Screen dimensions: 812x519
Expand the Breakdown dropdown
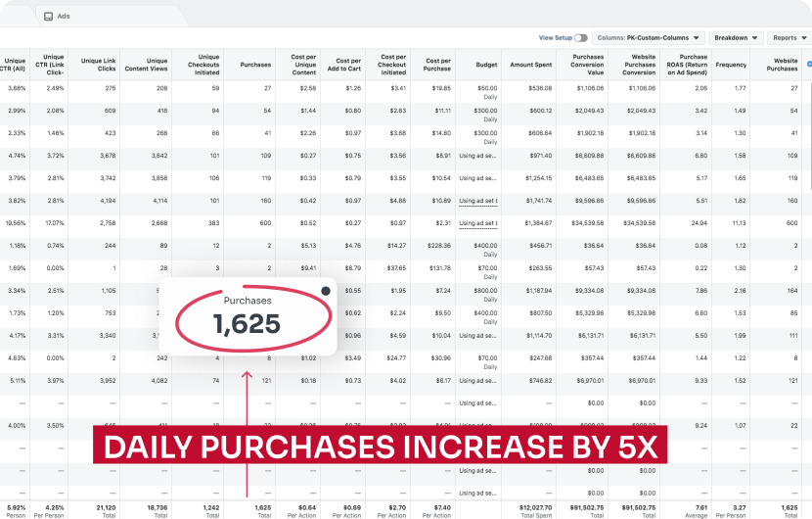tap(736, 38)
